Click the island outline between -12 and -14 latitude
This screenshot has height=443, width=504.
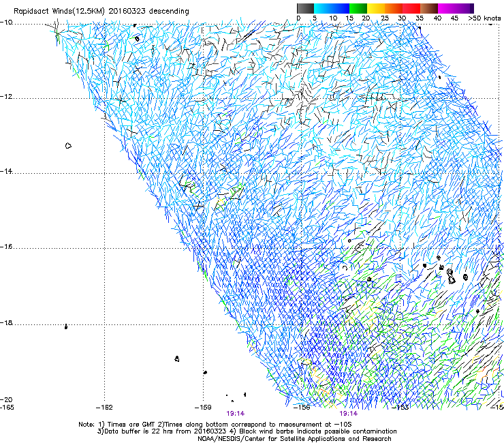(x=68, y=146)
